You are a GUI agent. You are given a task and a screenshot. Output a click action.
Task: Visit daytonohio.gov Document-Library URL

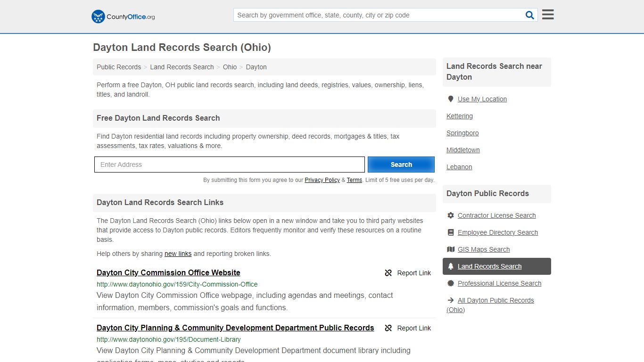click(169, 339)
